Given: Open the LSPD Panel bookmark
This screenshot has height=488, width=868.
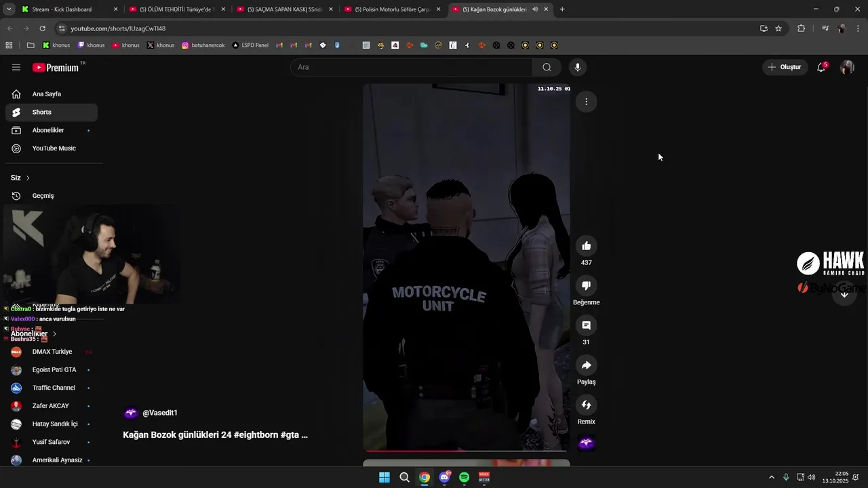Looking at the screenshot, I should pyautogui.click(x=250, y=45).
